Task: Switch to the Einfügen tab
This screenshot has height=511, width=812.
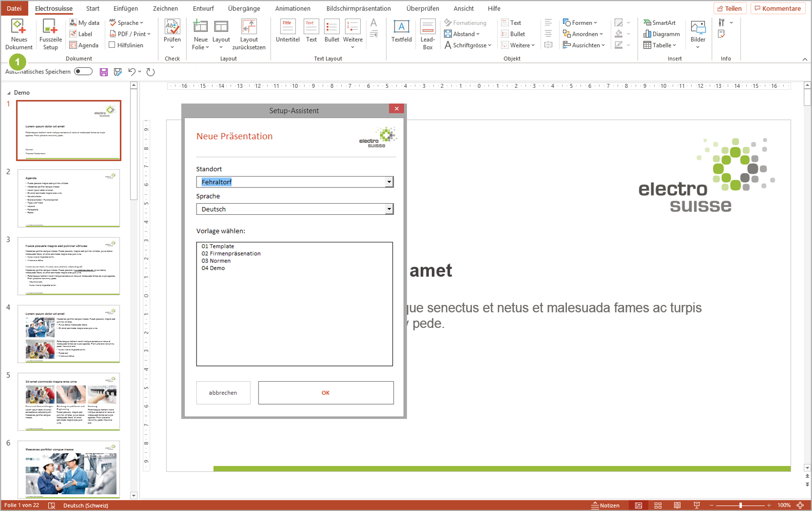Action: tap(125, 8)
